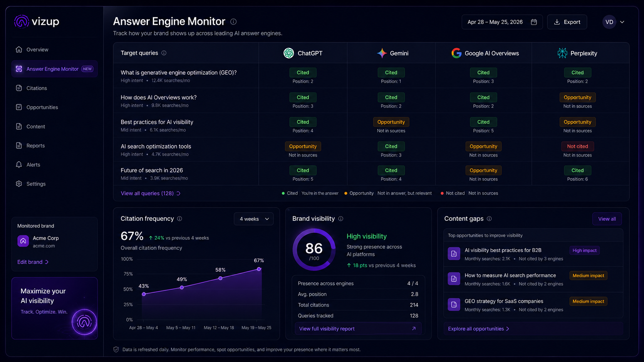The width and height of the screenshot is (644, 362).
Task: Click the query Future of search in 2026
Action: coord(152,170)
